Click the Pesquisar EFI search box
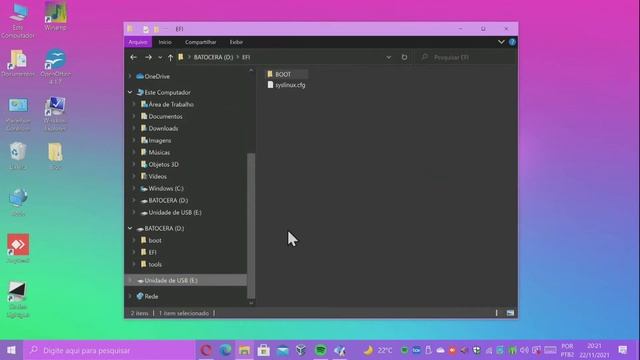640x360 pixels. click(466, 57)
